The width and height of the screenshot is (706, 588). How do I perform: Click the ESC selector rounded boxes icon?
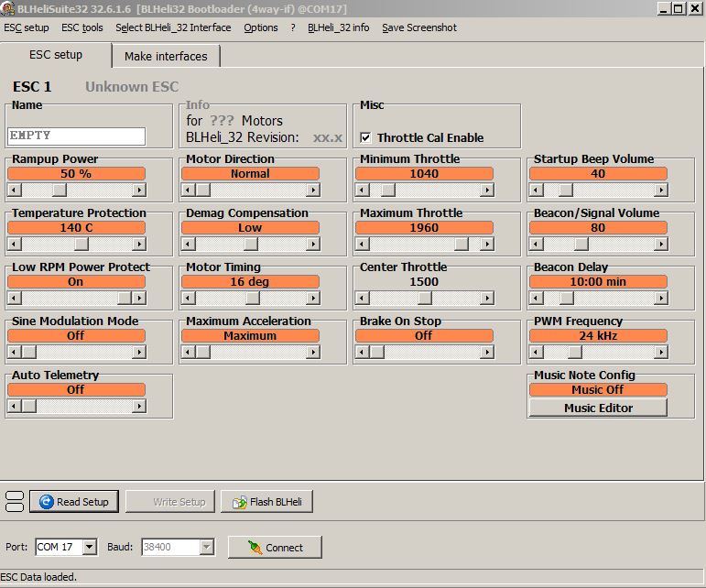tap(15, 502)
